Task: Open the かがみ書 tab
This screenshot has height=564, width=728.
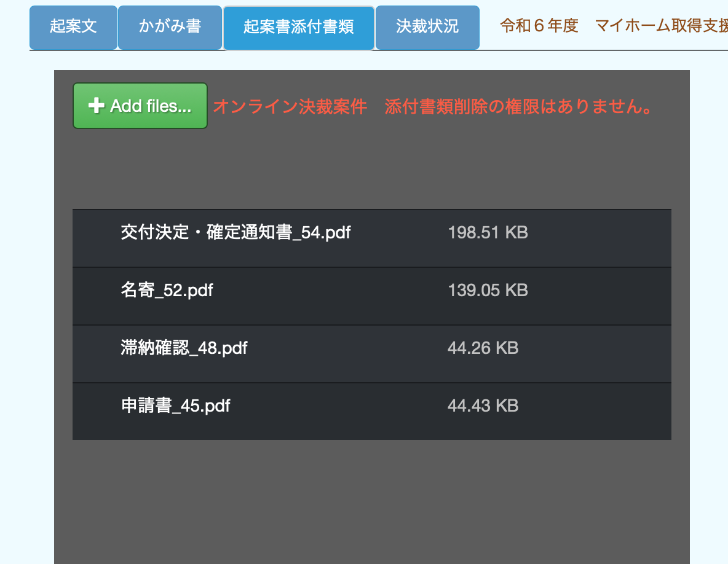Action: [170, 28]
